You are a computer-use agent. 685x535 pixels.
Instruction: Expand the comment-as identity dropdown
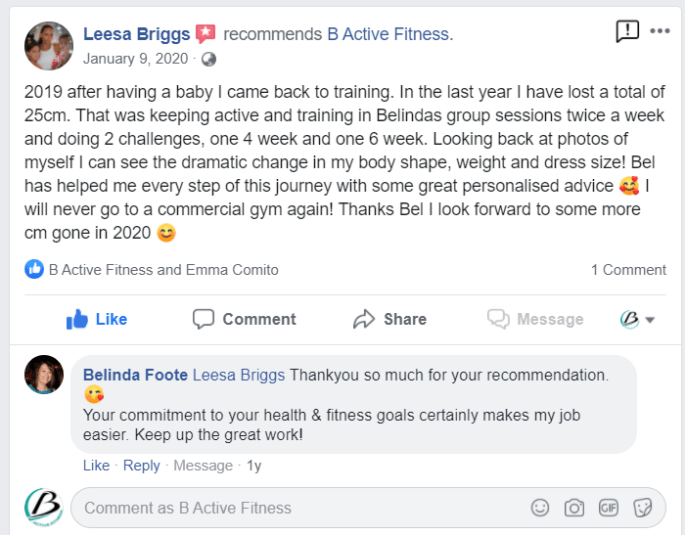(x=637, y=319)
